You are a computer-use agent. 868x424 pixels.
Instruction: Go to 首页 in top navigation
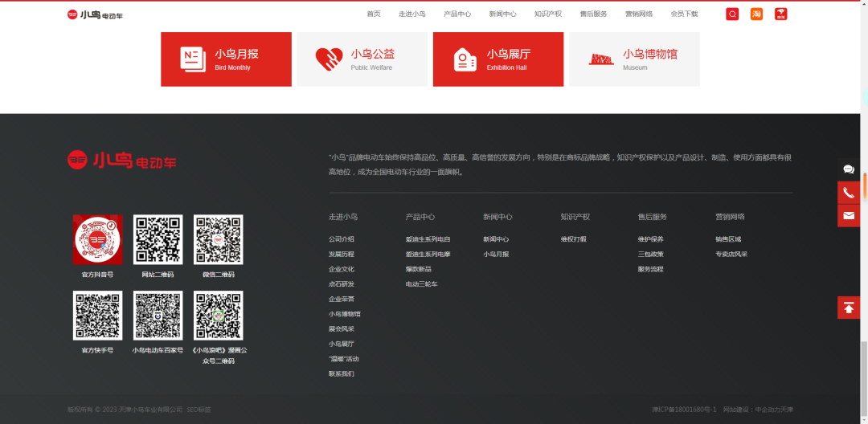[374, 14]
